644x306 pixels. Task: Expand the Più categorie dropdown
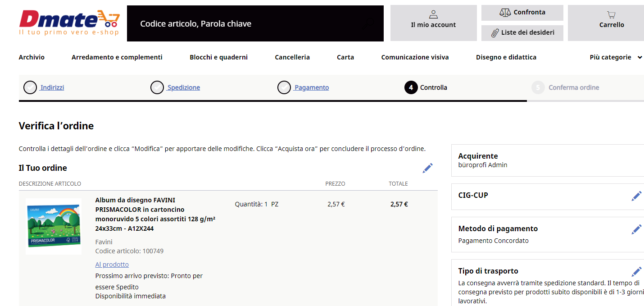[616, 57]
